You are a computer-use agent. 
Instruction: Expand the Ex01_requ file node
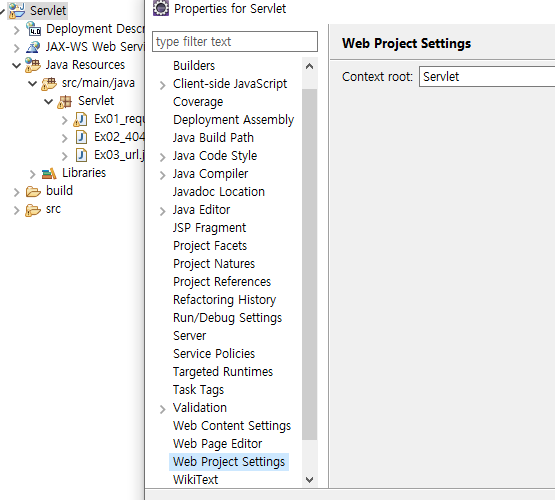[64, 120]
